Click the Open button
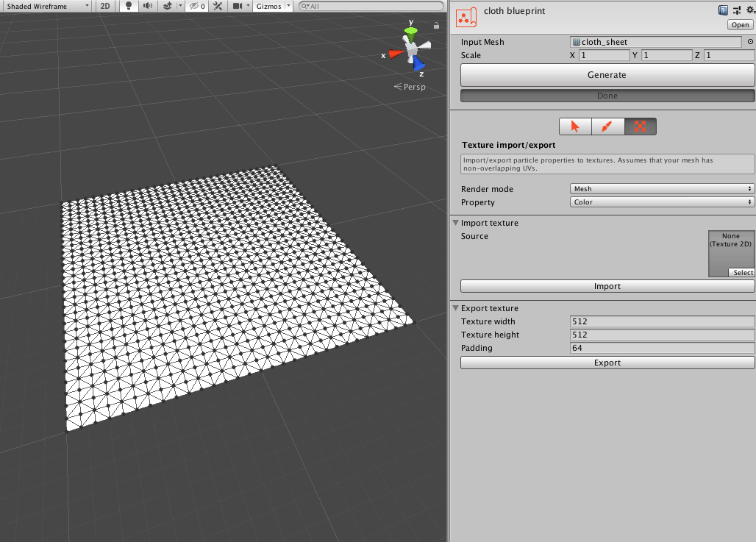This screenshot has height=542, width=756. click(x=740, y=25)
